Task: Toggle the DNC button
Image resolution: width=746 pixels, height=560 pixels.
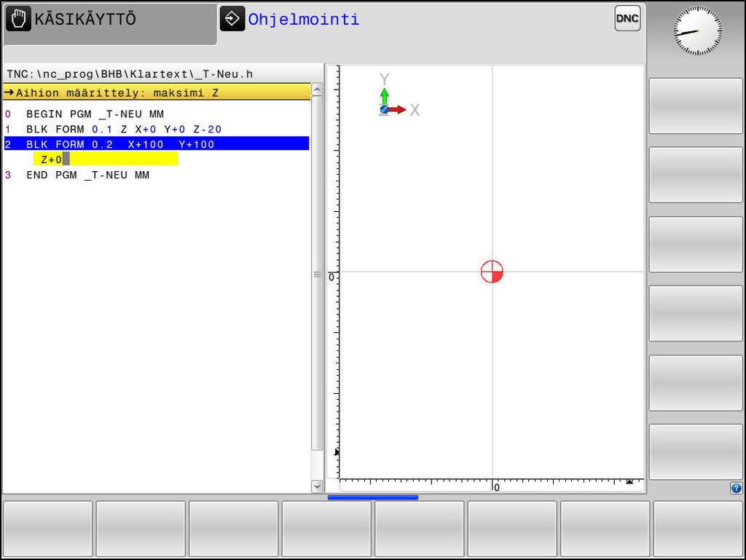Action: point(627,18)
